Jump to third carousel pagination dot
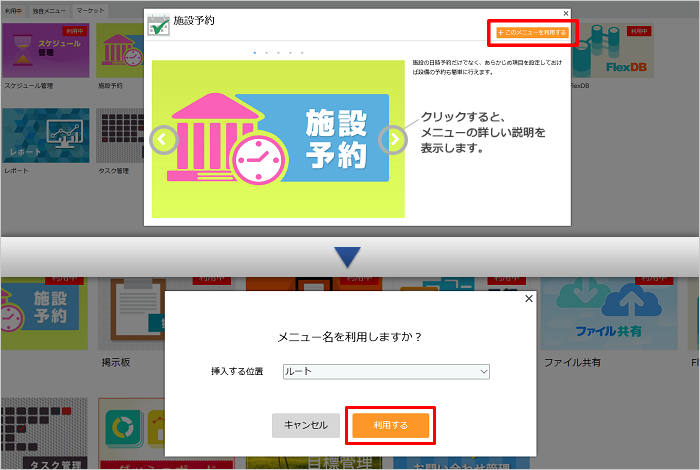The height and width of the screenshot is (470, 700). pos(279,53)
